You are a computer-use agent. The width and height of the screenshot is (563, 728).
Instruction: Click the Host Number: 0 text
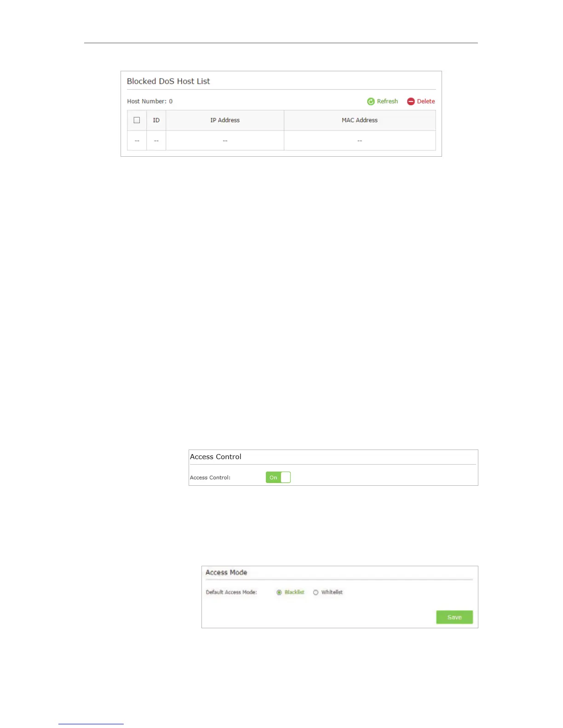click(x=150, y=101)
